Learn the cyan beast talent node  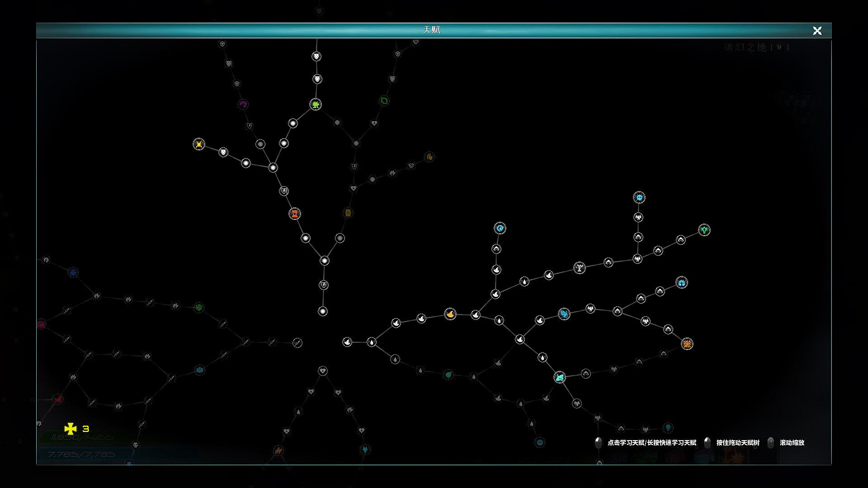[560, 377]
